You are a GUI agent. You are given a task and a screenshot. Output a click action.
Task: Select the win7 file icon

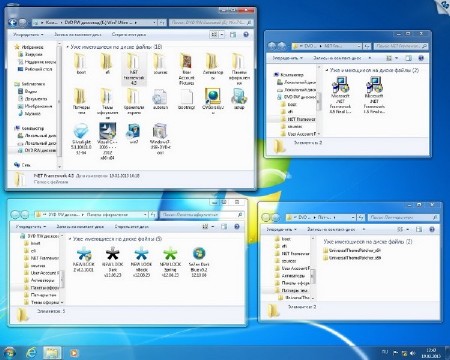click(x=133, y=133)
